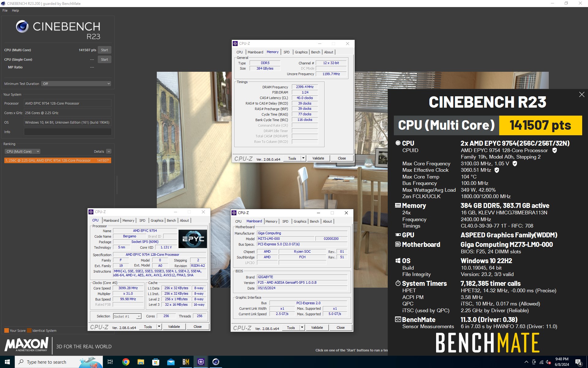Click the Processor field in Your System
The width and height of the screenshot is (588, 368).
[68, 103]
